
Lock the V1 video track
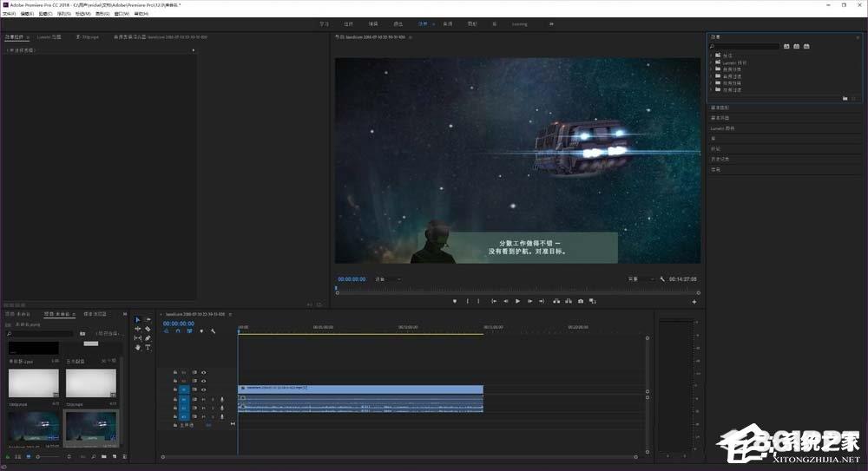175,389
